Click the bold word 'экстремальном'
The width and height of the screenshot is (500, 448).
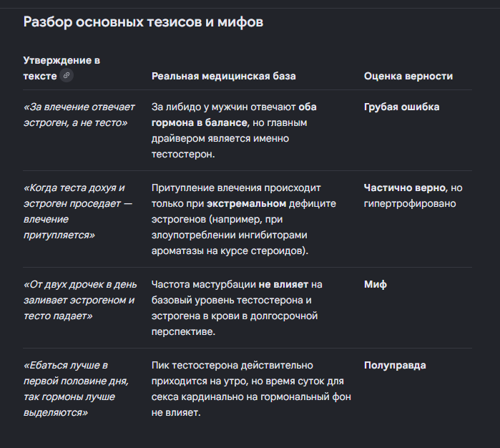[246, 203]
